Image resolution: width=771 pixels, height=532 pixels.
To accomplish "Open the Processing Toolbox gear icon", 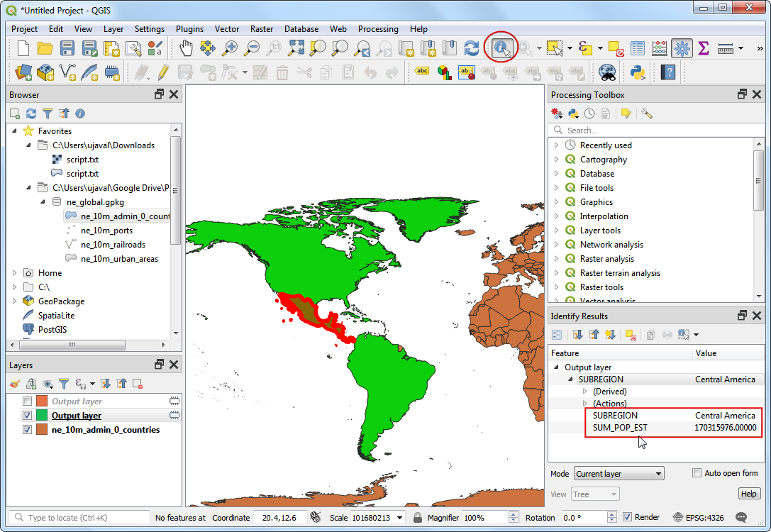I will [x=682, y=48].
